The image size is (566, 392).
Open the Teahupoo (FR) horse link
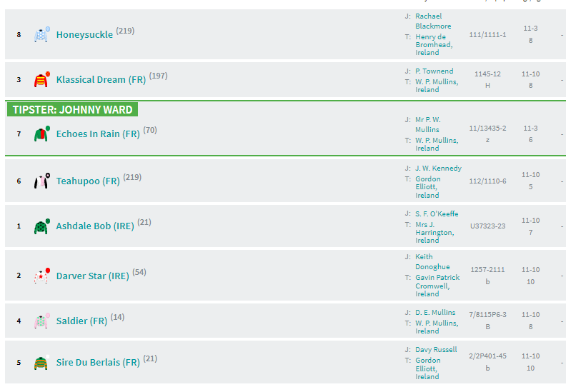click(88, 181)
